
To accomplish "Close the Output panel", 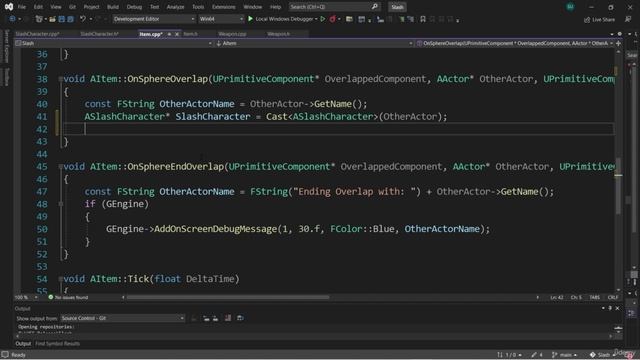I will click(617, 309).
